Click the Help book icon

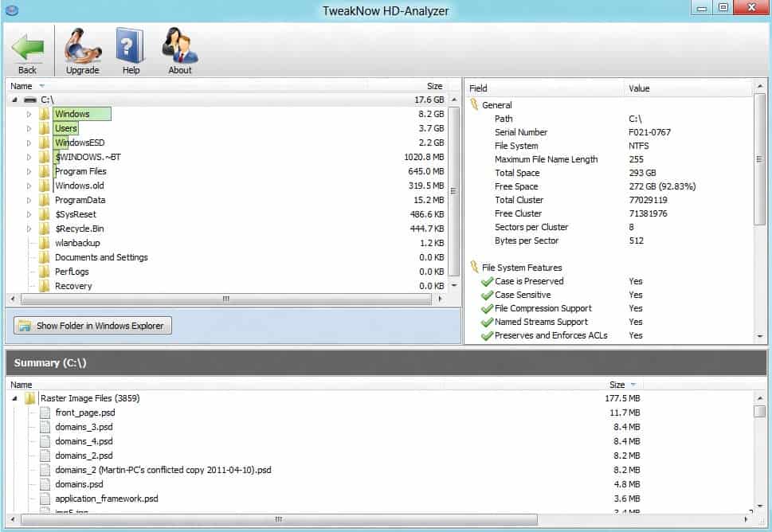point(130,45)
